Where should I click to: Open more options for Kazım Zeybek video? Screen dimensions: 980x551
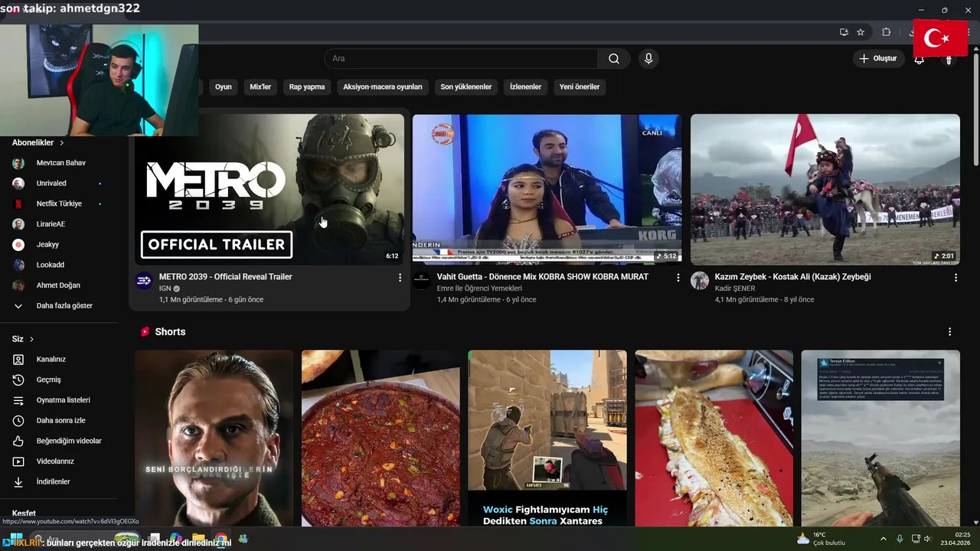click(955, 278)
